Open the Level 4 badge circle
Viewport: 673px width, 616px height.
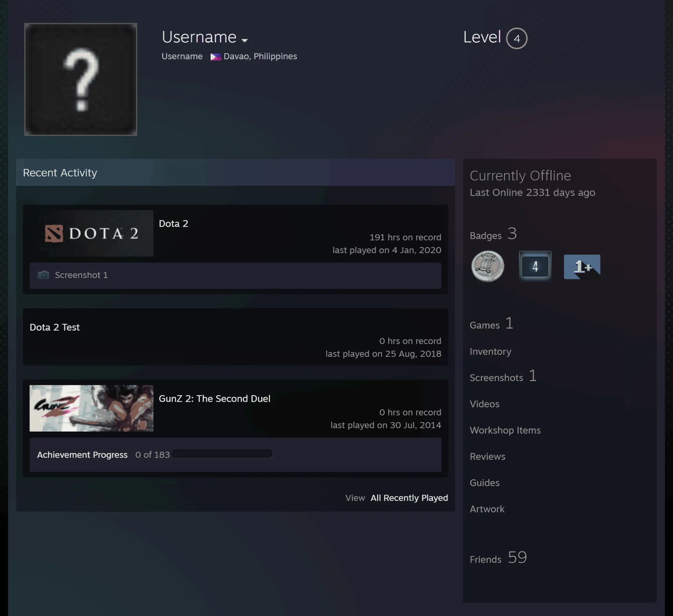[517, 38]
